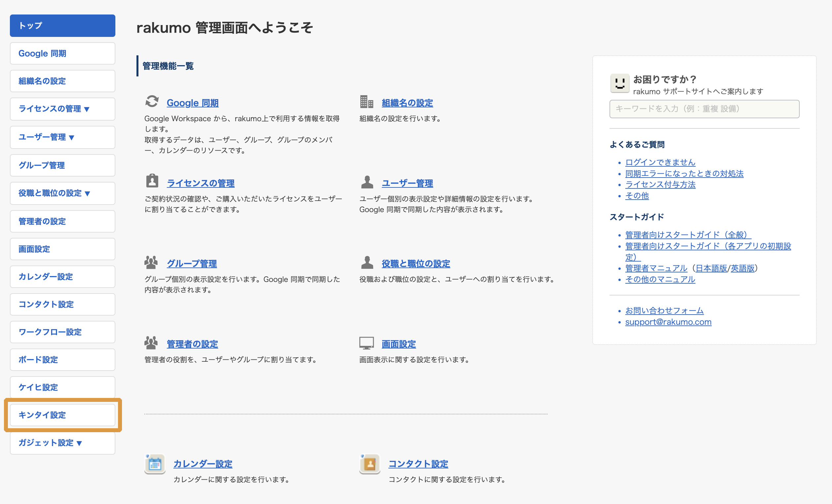832x504 pixels.
Task: Click the group icon beside グループ管理
Action: [151, 262]
